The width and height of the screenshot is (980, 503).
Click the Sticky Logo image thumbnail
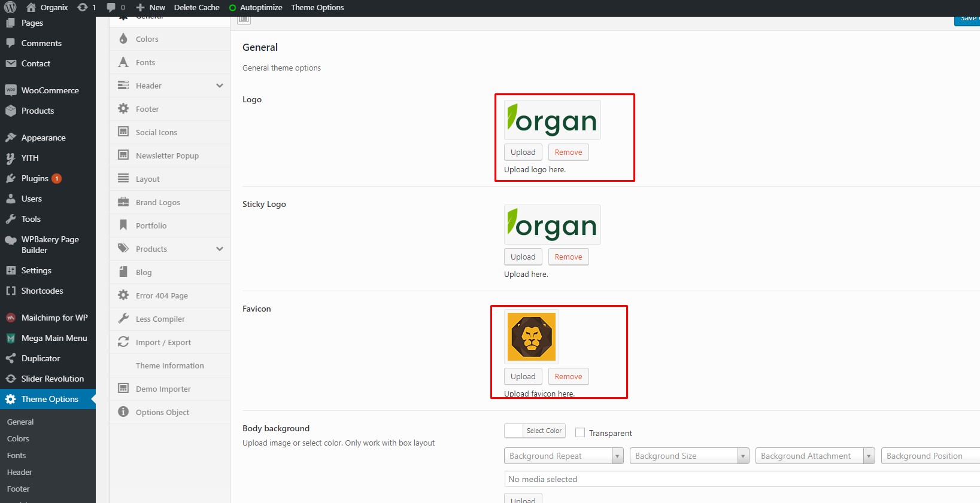[552, 224]
